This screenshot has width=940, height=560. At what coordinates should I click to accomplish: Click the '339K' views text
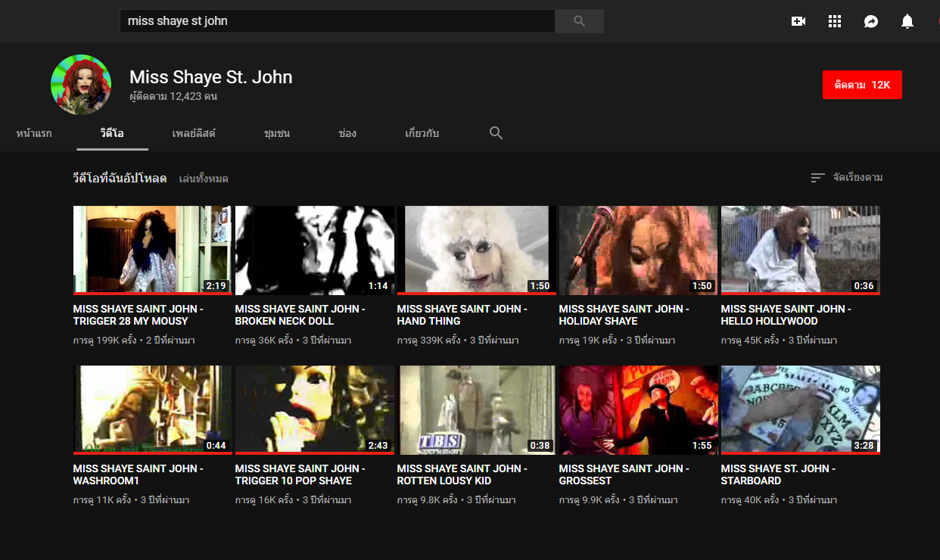pyautogui.click(x=430, y=341)
